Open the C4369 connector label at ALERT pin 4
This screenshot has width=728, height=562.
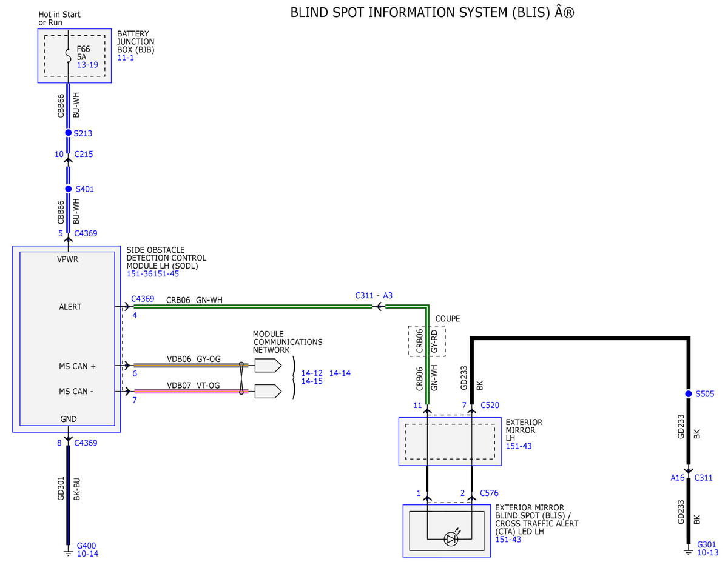143,299
